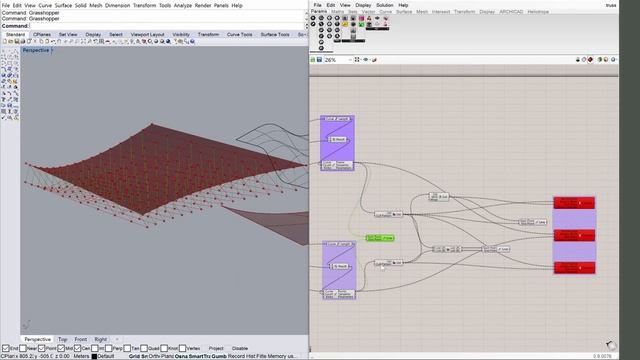This screenshot has width=640, height=360.
Task: Open the Grasshopper 26% zoom dropdown
Action: [x=350, y=60]
